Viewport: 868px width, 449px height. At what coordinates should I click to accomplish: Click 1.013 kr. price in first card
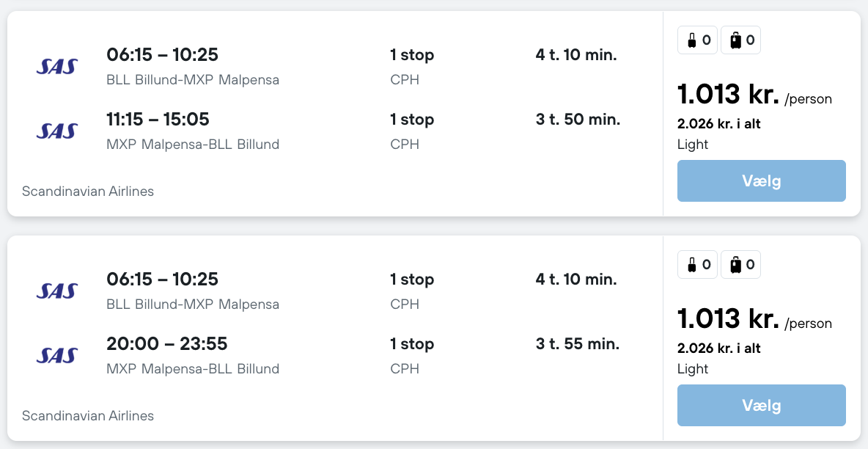click(x=727, y=95)
